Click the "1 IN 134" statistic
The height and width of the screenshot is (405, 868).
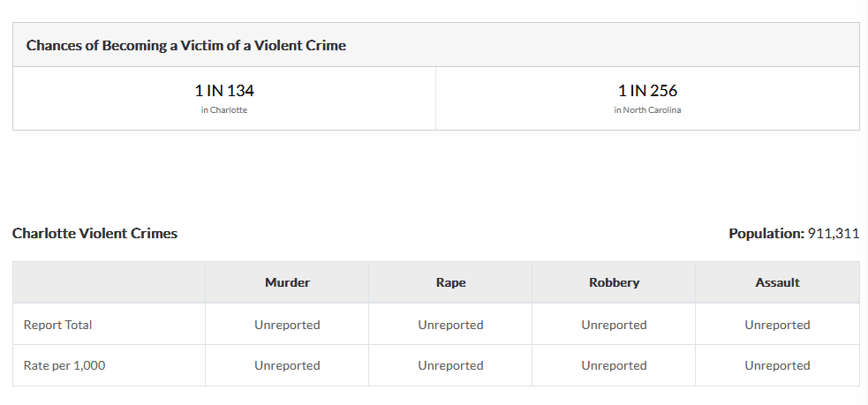(224, 90)
